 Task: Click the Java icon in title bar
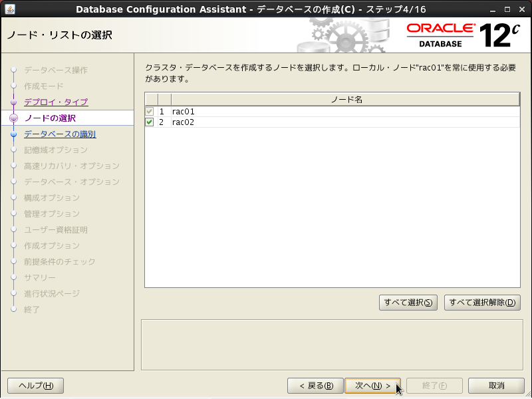(9, 9)
